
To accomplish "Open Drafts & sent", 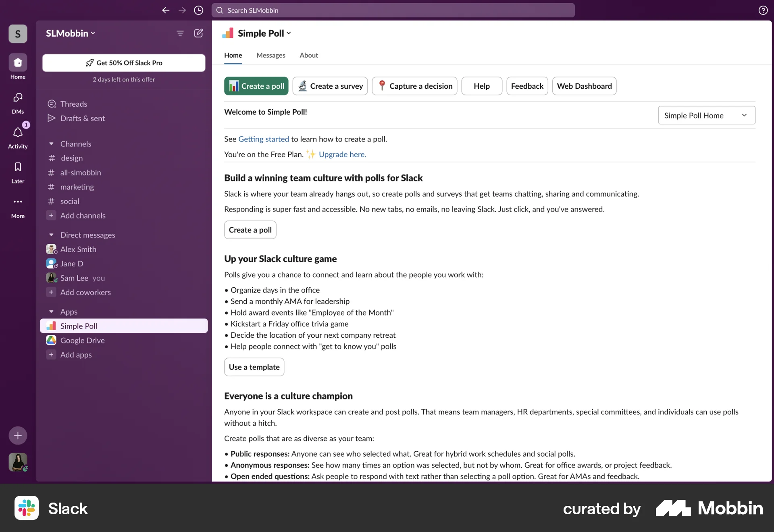I will pos(81,118).
